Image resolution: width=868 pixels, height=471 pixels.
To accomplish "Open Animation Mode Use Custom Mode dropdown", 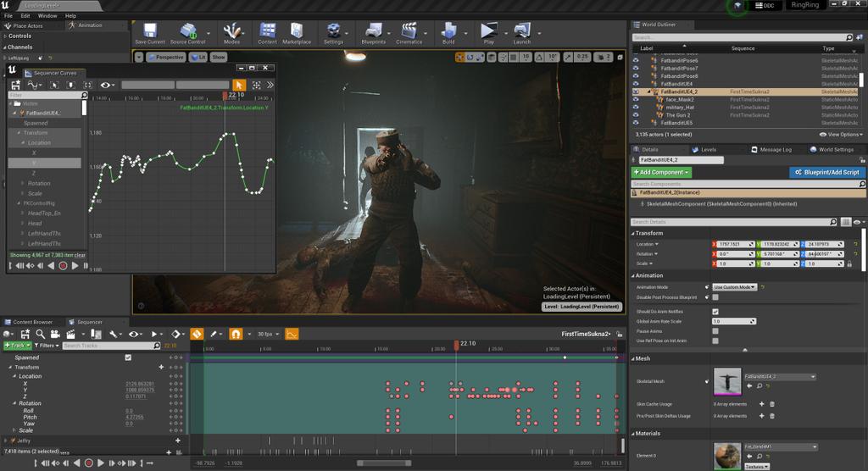I will tap(734, 287).
